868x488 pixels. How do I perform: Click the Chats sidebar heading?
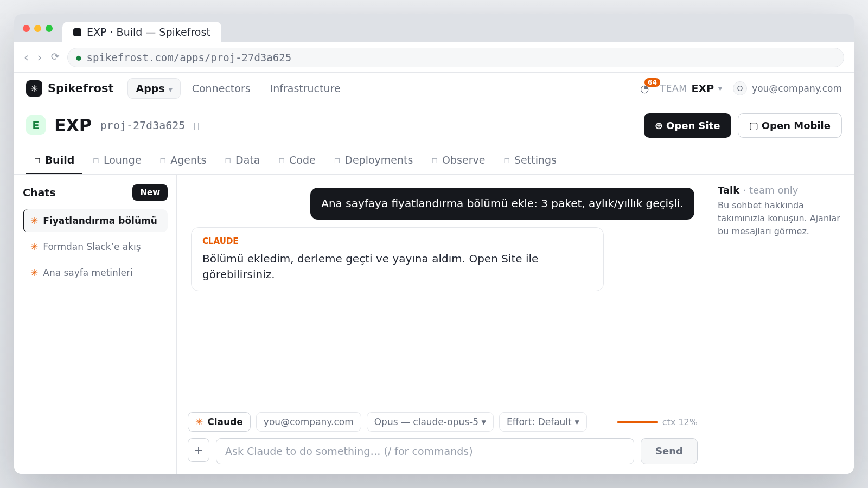tap(39, 192)
